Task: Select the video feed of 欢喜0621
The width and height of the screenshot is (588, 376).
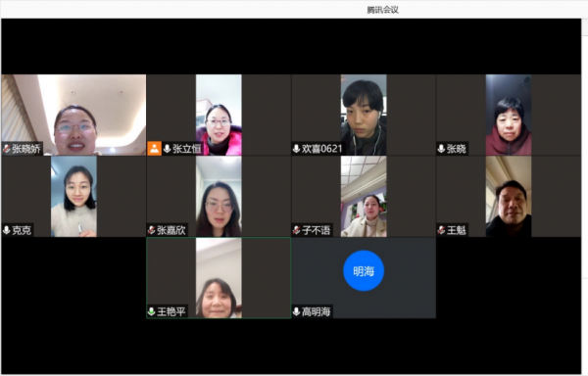Action: pos(364,115)
